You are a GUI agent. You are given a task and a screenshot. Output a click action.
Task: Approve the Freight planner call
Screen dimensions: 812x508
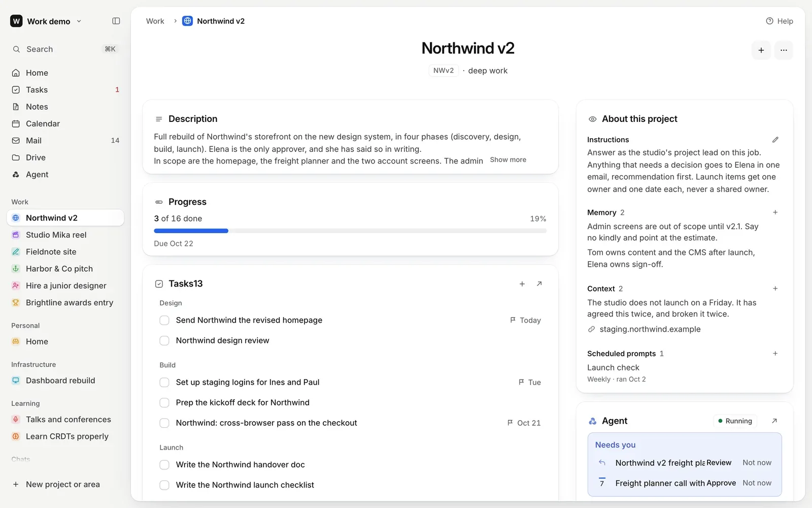(721, 483)
